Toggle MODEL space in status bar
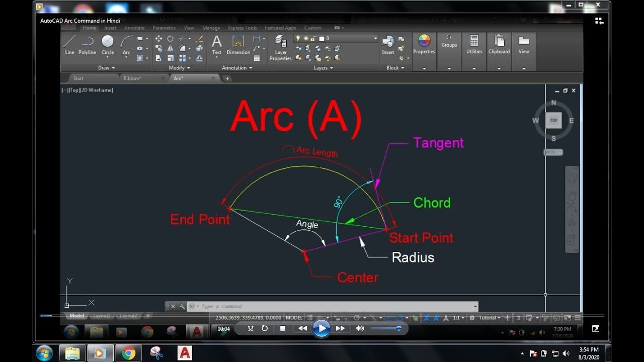644x362 pixels. click(x=294, y=318)
